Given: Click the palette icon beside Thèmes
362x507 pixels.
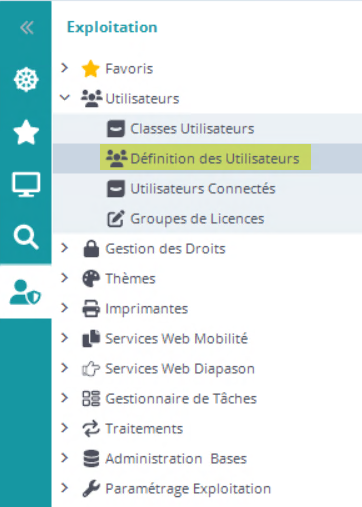Looking at the screenshot, I should point(91,279).
